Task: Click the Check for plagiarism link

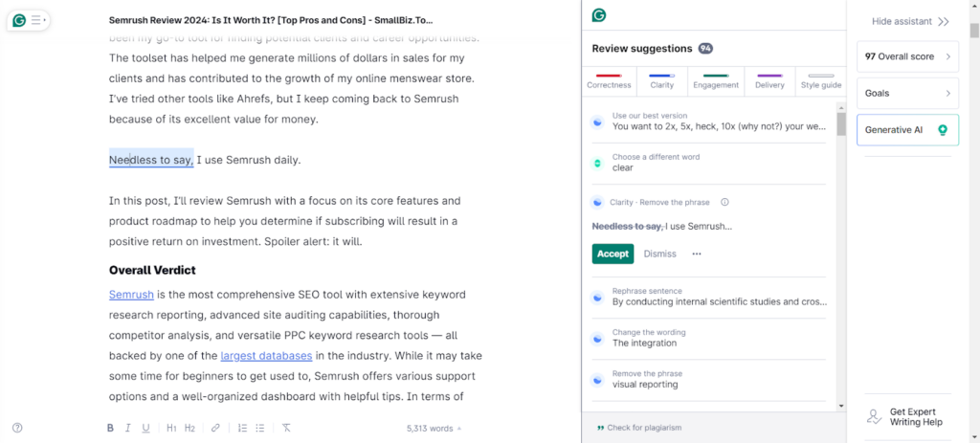Action: point(639,428)
